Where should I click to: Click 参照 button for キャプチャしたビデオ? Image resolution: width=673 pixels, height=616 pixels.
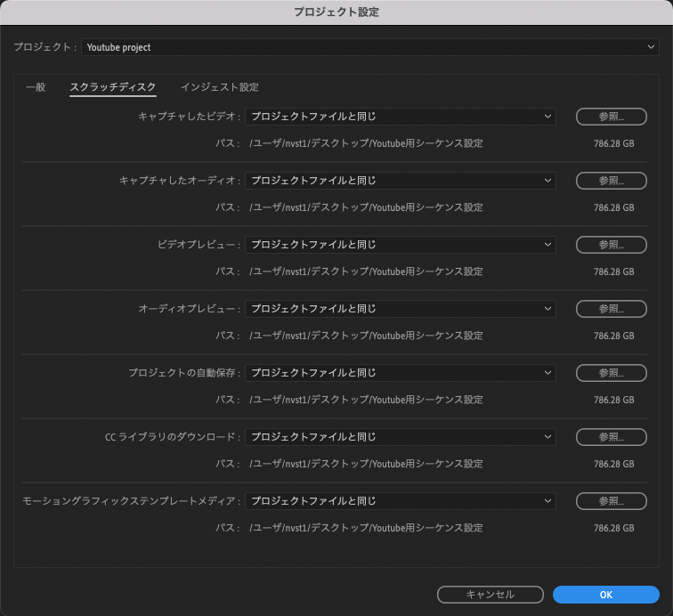pyautogui.click(x=612, y=117)
